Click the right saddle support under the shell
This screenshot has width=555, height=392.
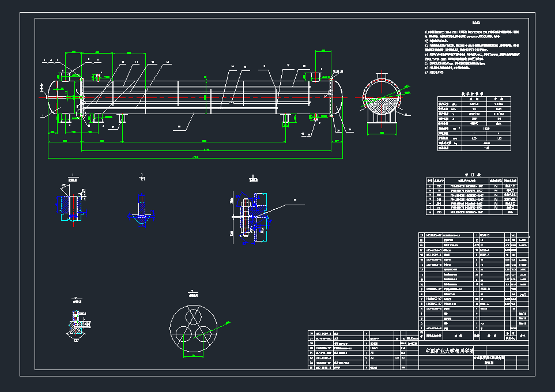(285, 119)
